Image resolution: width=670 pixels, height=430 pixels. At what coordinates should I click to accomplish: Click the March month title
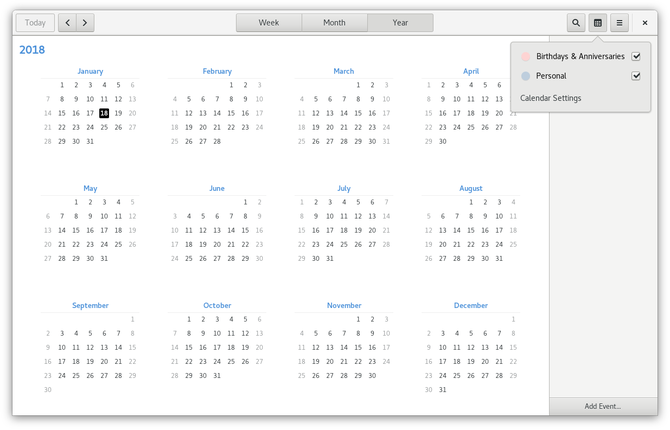click(x=344, y=71)
